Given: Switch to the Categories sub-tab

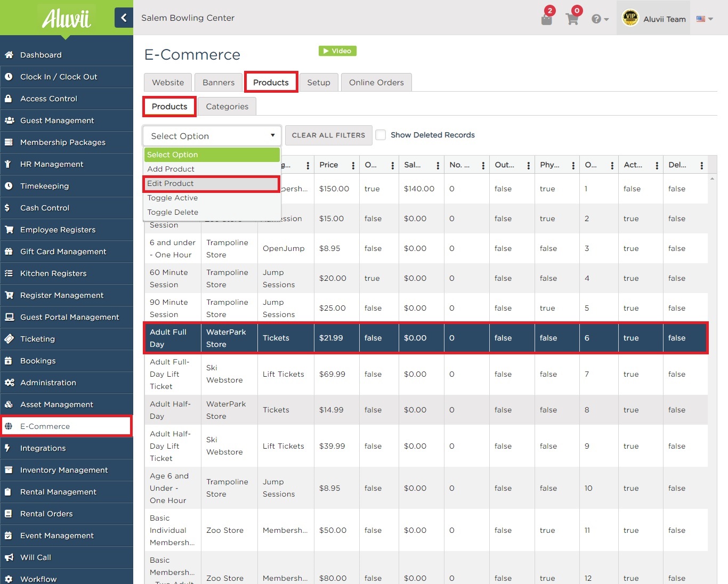Looking at the screenshot, I should pyautogui.click(x=227, y=107).
